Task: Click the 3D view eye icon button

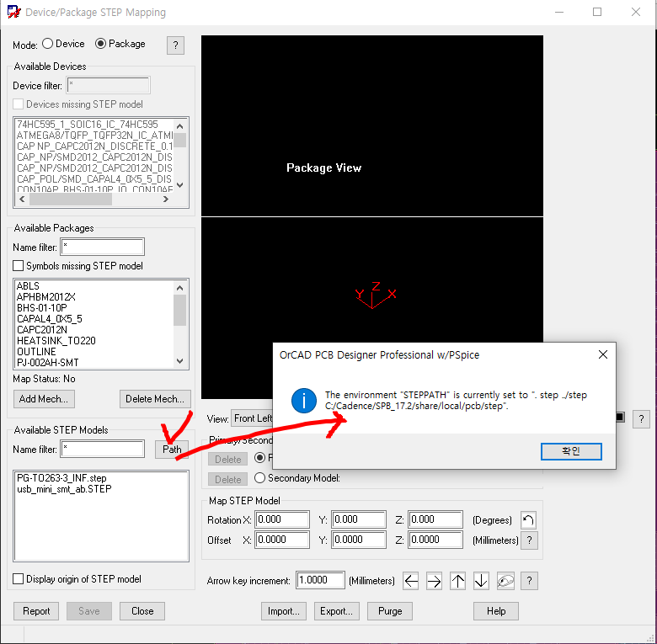Action: pos(505,581)
